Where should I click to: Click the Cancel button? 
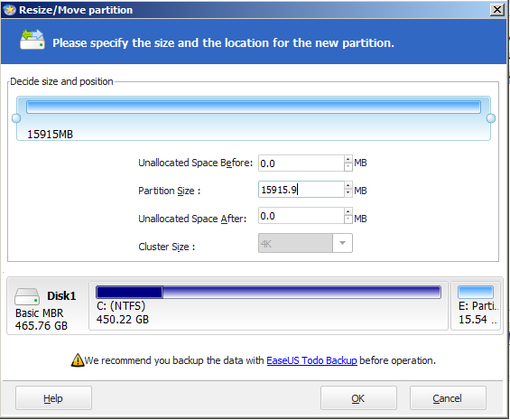[448, 398]
